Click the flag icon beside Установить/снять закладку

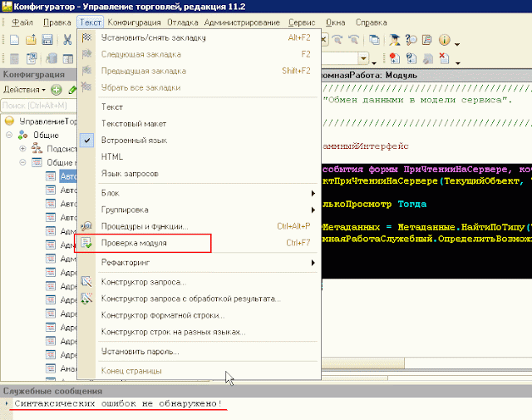pyautogui.click(x=86, y=37)
